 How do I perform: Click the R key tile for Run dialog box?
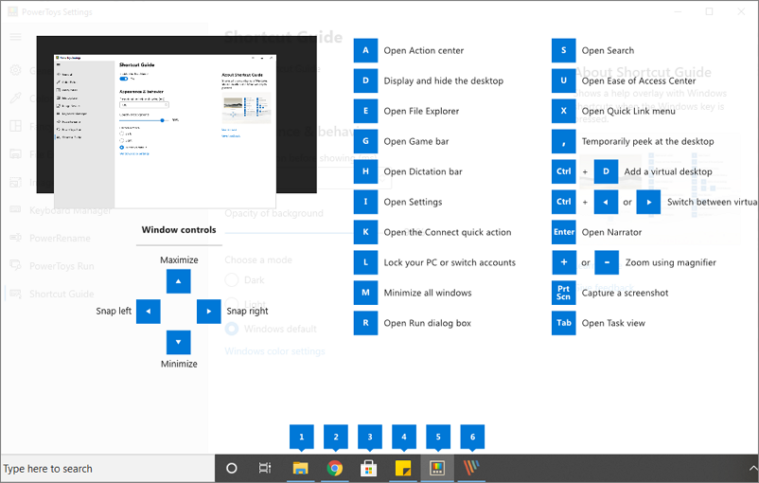[365, 323]
